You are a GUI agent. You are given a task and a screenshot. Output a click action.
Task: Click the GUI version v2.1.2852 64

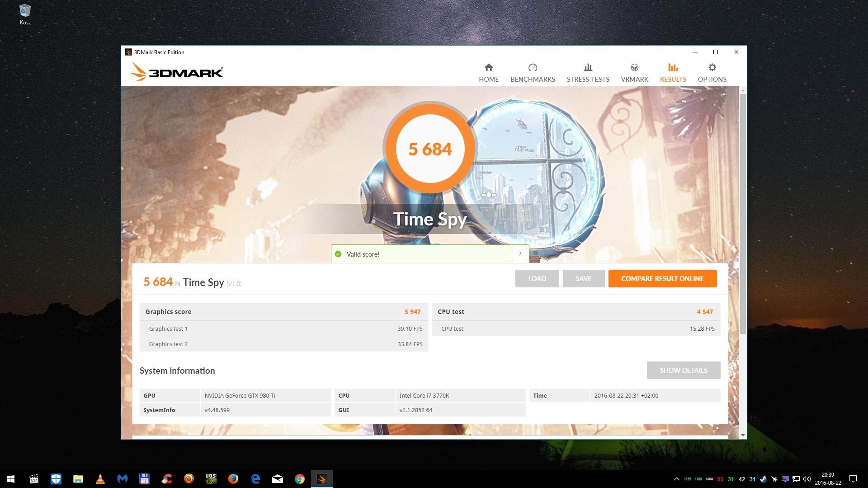[x=416, y=410]
